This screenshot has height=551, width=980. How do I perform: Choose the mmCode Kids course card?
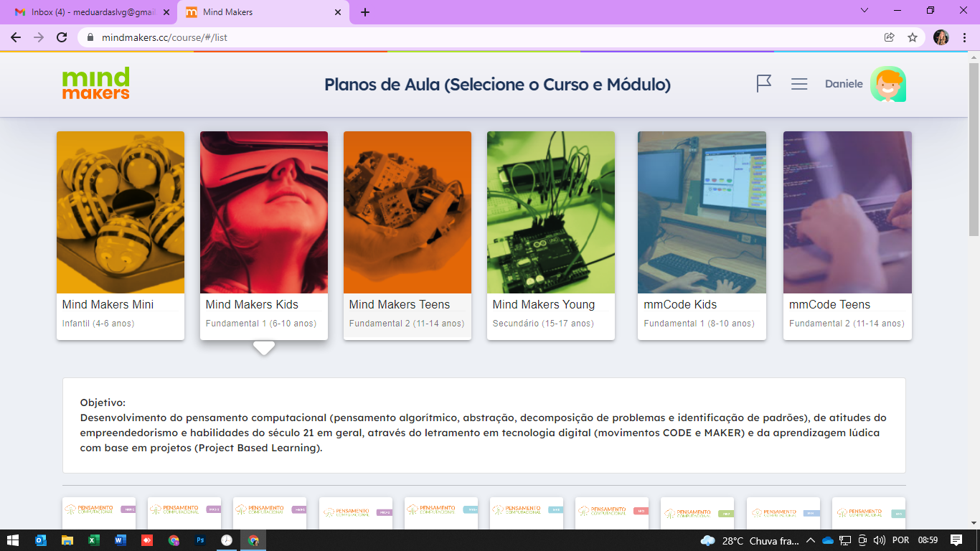pyautogui.click(x=702, y=235)
